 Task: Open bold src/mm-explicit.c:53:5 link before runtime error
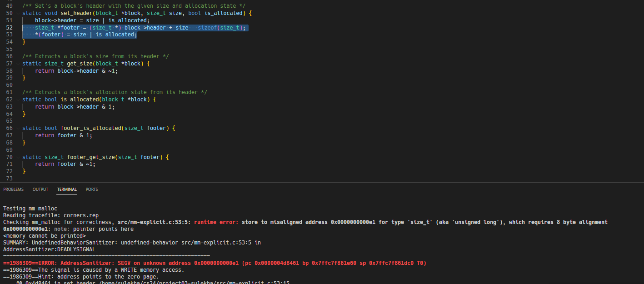coord(154,222)
